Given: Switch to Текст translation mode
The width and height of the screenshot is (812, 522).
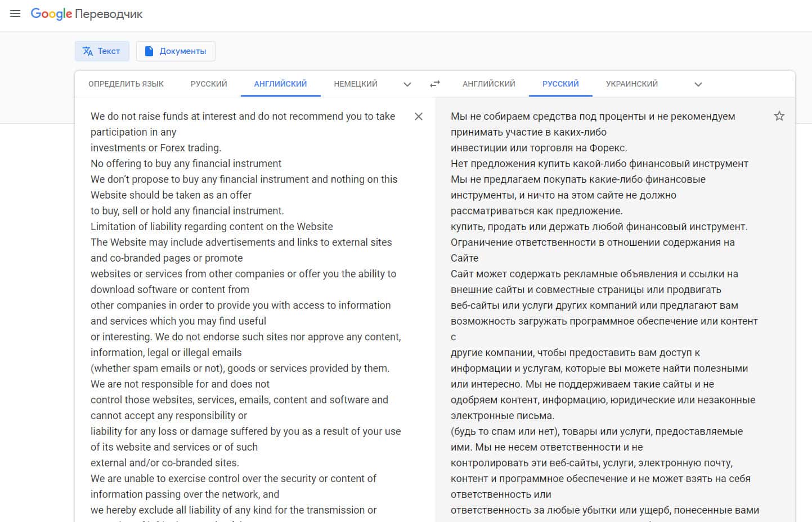Looking at the screenshot, I should point(108,51).
